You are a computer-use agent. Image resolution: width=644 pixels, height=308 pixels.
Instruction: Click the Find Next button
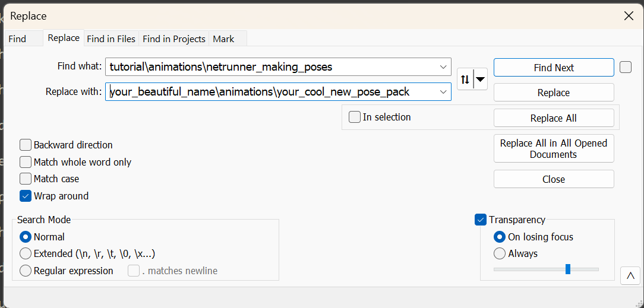(553, 68)
